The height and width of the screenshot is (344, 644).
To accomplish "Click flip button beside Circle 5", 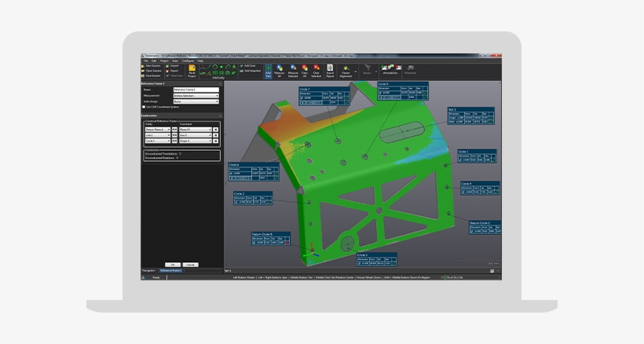I will click(174, 141).
